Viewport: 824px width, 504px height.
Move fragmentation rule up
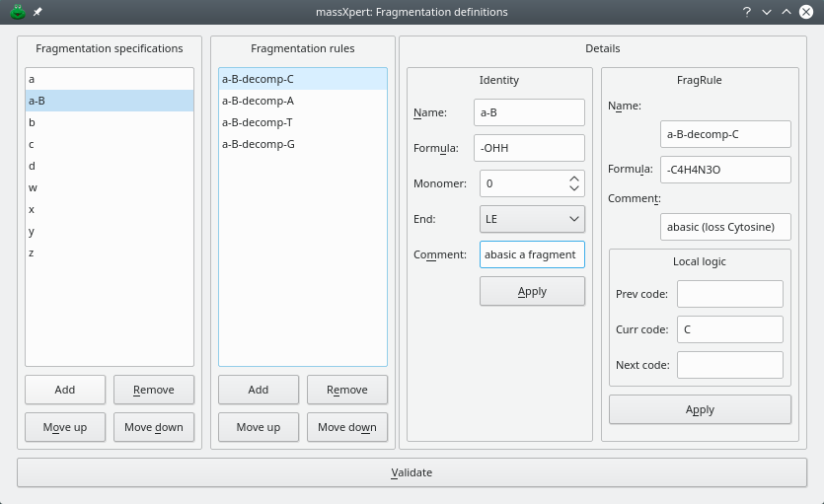coord(259,427)
